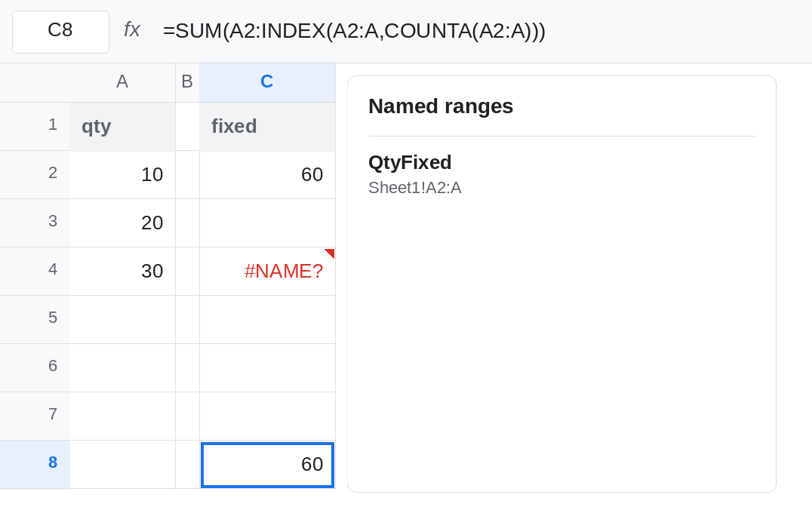
Task: Click the 'qty' header cell
Action: (122, 126)
